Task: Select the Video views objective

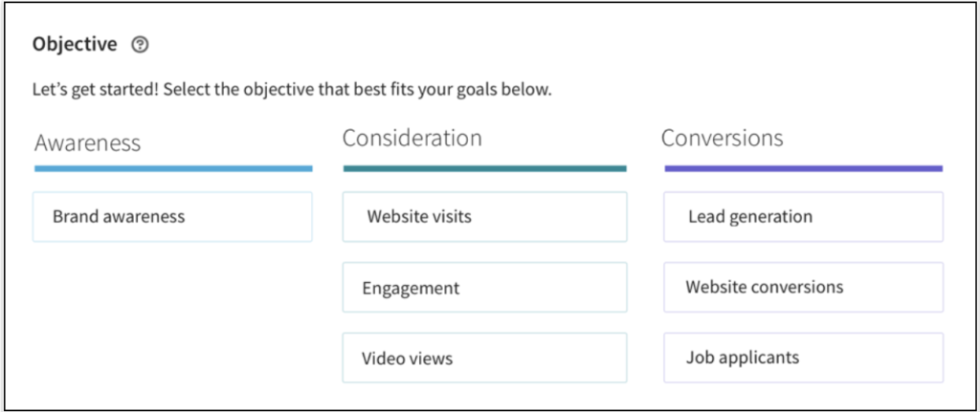Action: [484, 359]
